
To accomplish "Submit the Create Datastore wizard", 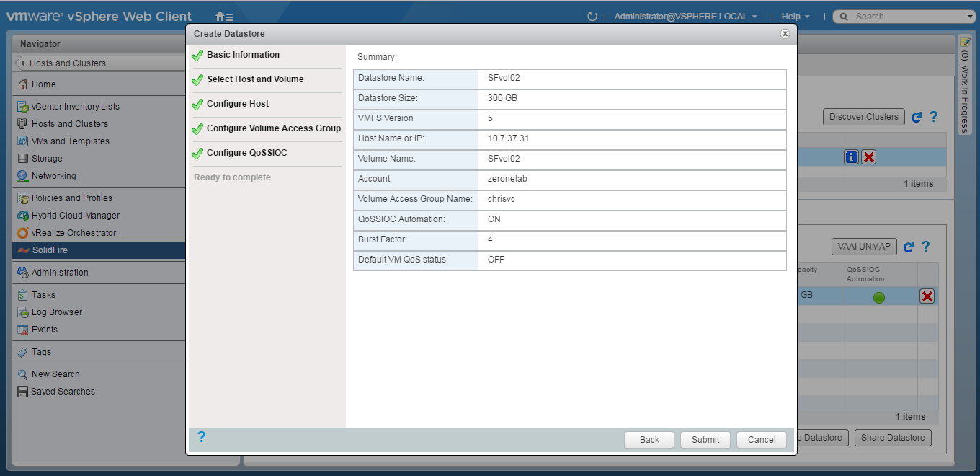I will [x=705, y=440].
